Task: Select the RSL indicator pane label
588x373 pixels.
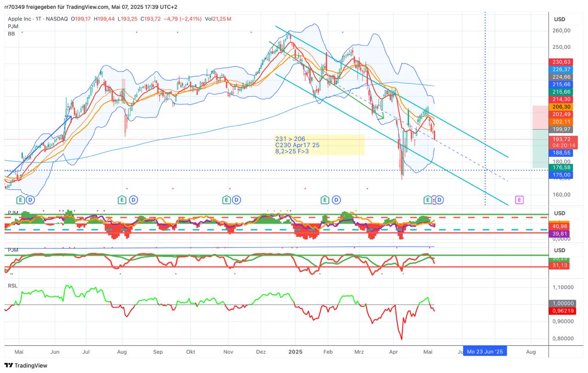Action: (x=13, y=286)
